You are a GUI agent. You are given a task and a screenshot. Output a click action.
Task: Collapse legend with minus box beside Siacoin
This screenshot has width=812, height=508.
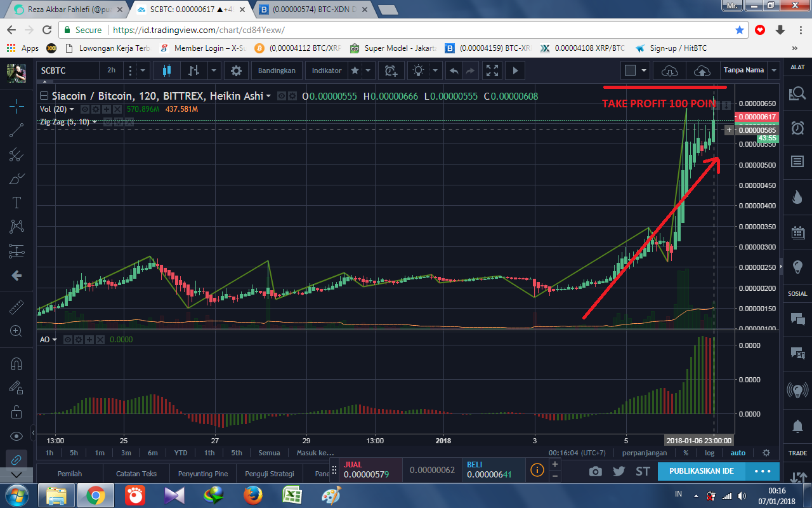[x=44, y=96]
